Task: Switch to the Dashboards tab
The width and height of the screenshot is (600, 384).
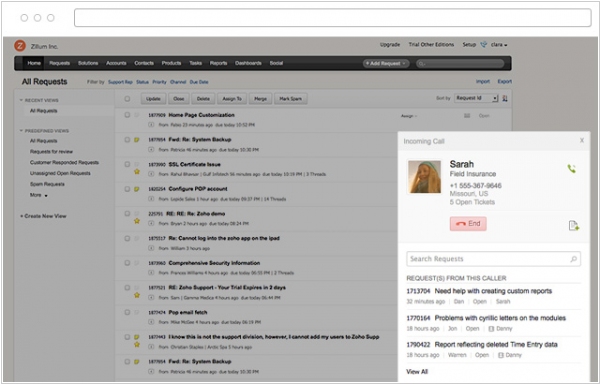Action: [248, 63]
